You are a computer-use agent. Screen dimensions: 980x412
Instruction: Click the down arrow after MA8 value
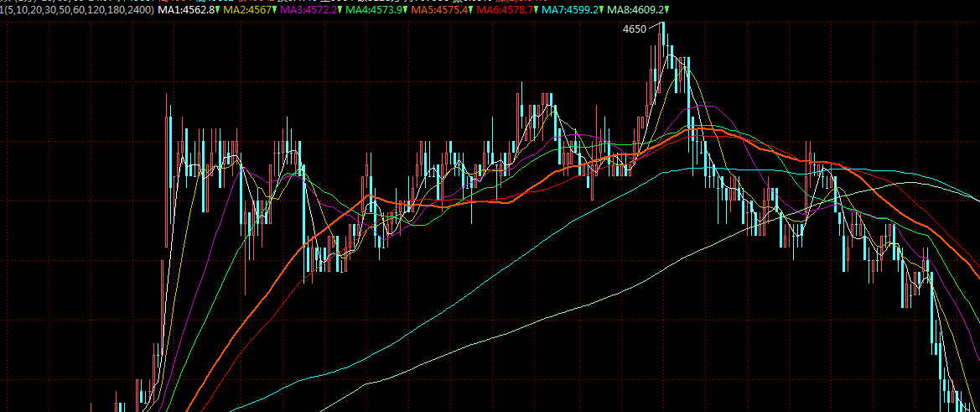[668, 10]
